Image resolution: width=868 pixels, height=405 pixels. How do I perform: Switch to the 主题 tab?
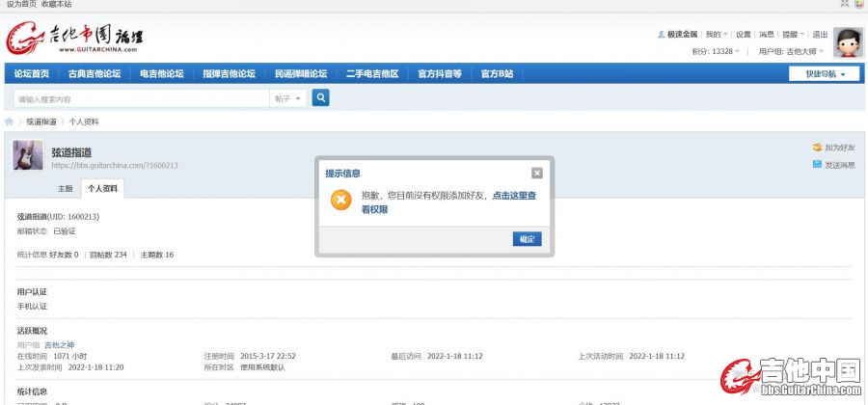pos(65,189)
